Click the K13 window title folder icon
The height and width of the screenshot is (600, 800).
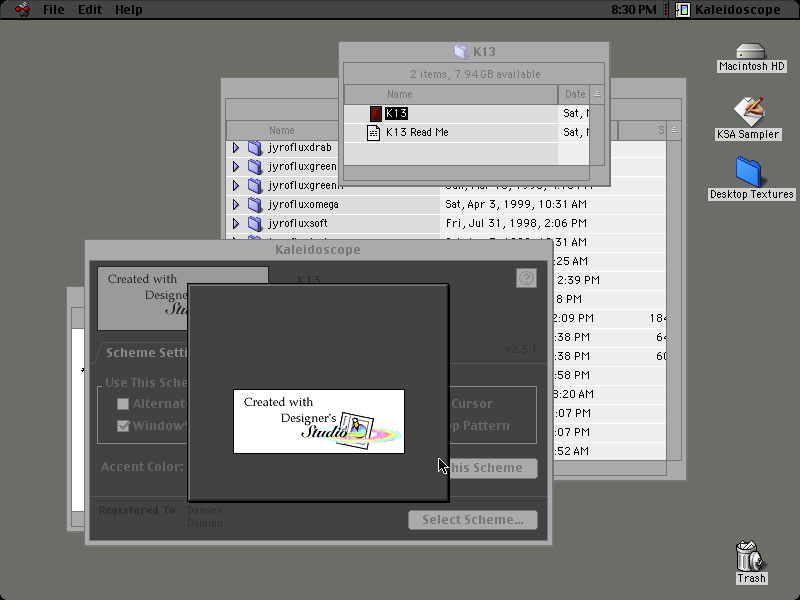click(461, 52)
